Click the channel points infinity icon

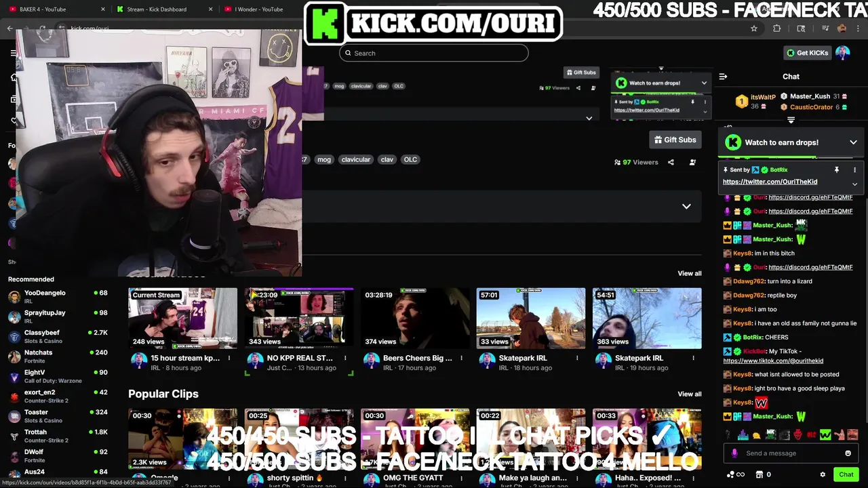[x=736, y=474]
